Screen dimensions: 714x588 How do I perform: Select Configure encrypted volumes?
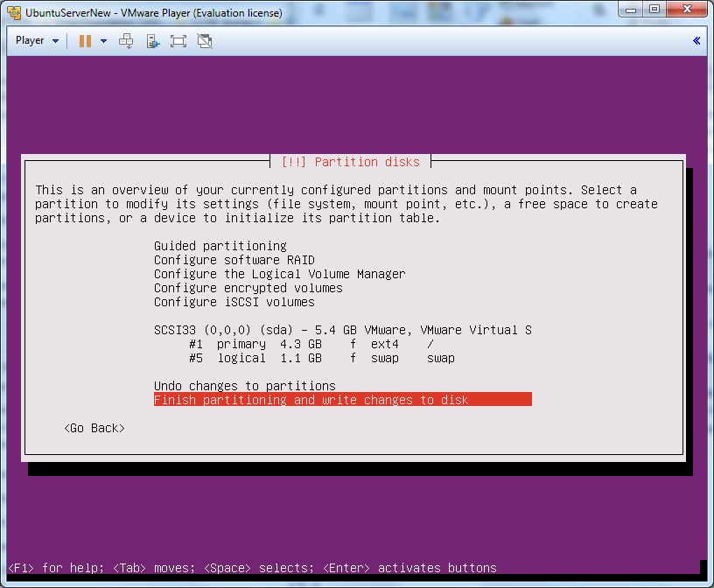click(248, 288)
